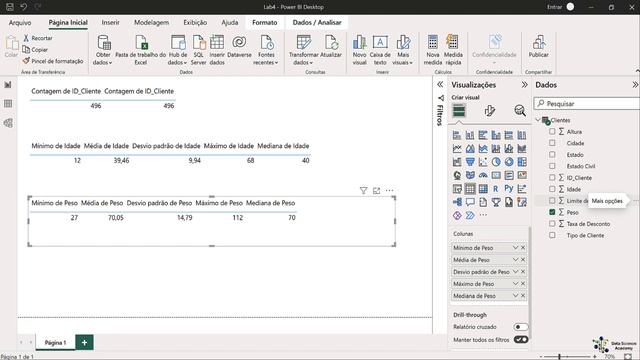640x360 pixels.
Task: Toggle Relatório cruzado switch
Action: pos(520,327)
